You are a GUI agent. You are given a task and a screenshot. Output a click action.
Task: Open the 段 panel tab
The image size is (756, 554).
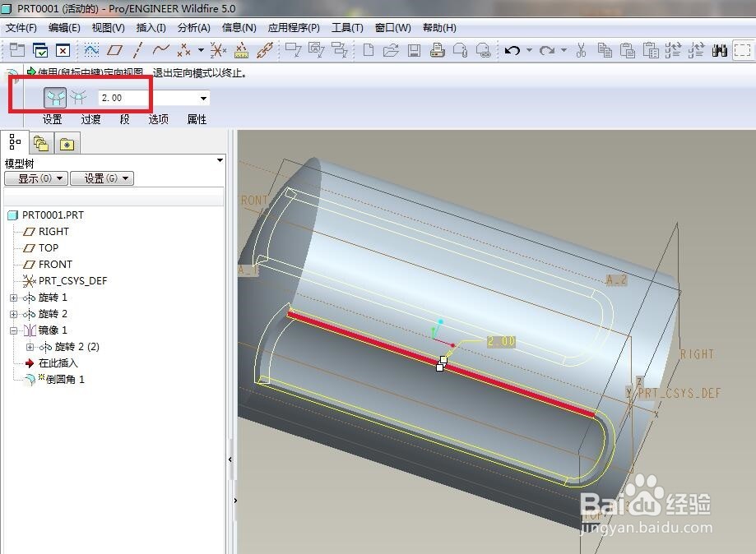tap(124, 119)
